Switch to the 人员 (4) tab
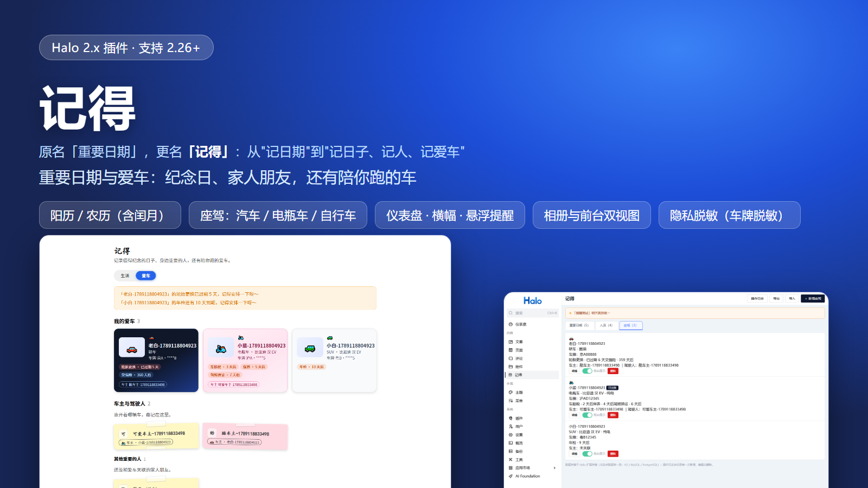Viewport: 868px width, 488px height. (606, 326)
